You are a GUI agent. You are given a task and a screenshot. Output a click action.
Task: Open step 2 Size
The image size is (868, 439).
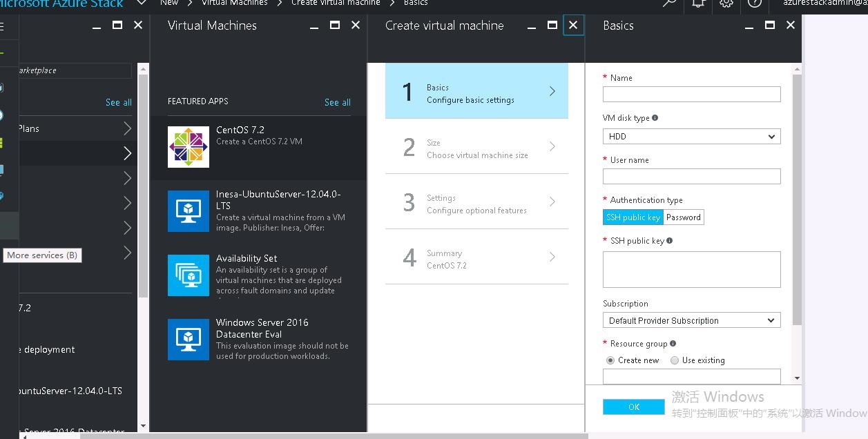point(476,146)
